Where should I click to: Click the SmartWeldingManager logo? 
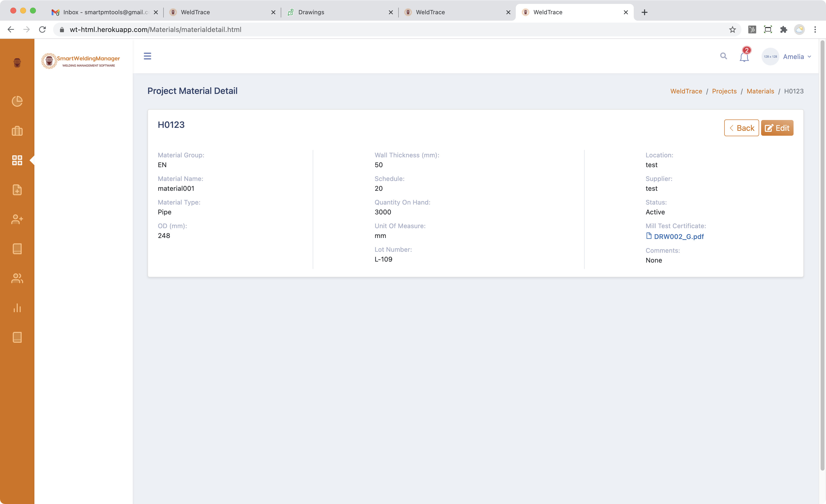pyautogui.click(x=80, y=61)
